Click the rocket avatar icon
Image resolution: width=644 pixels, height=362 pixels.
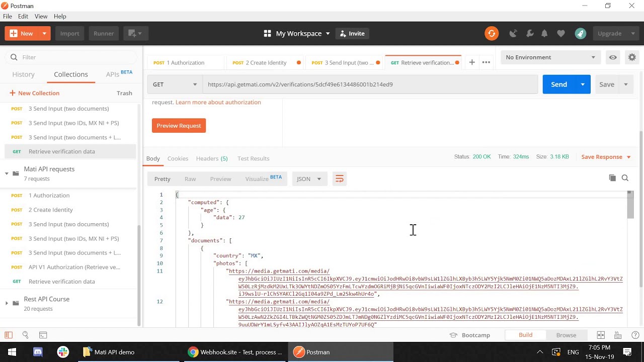tap(581, 34)
